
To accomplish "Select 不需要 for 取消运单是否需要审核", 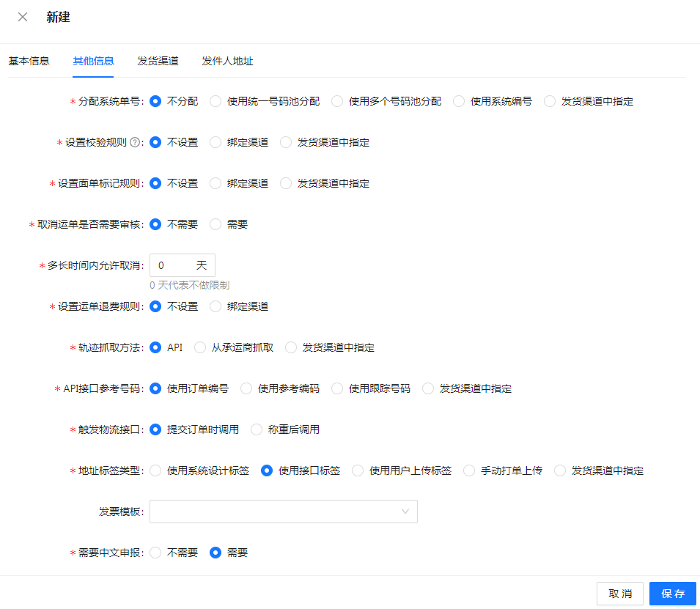I will coord(155,224).
